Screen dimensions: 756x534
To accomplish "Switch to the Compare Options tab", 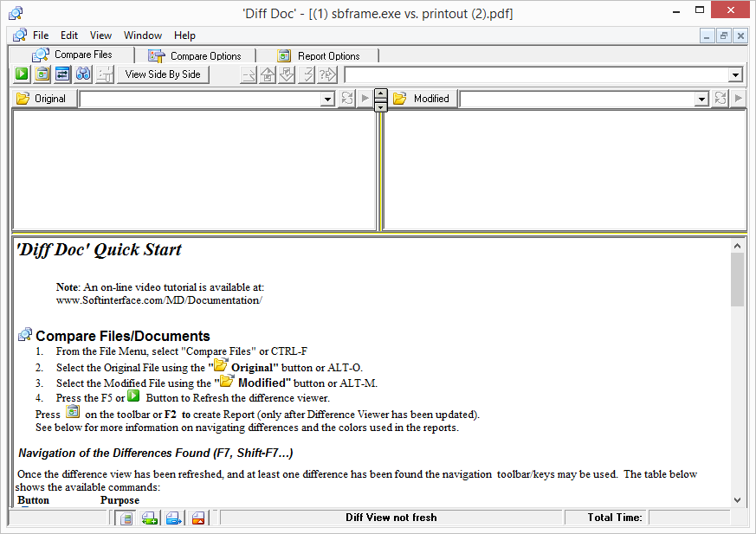I will coord(195,56).
